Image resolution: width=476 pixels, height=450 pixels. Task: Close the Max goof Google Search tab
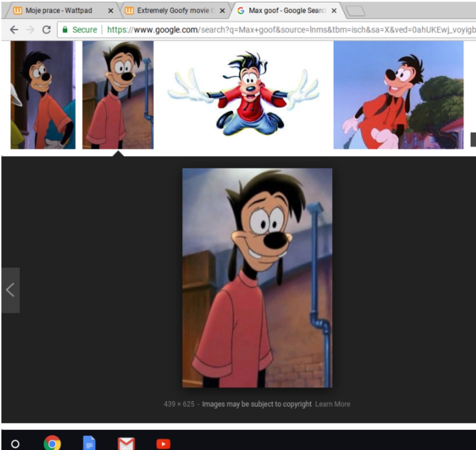coord(334,11)
